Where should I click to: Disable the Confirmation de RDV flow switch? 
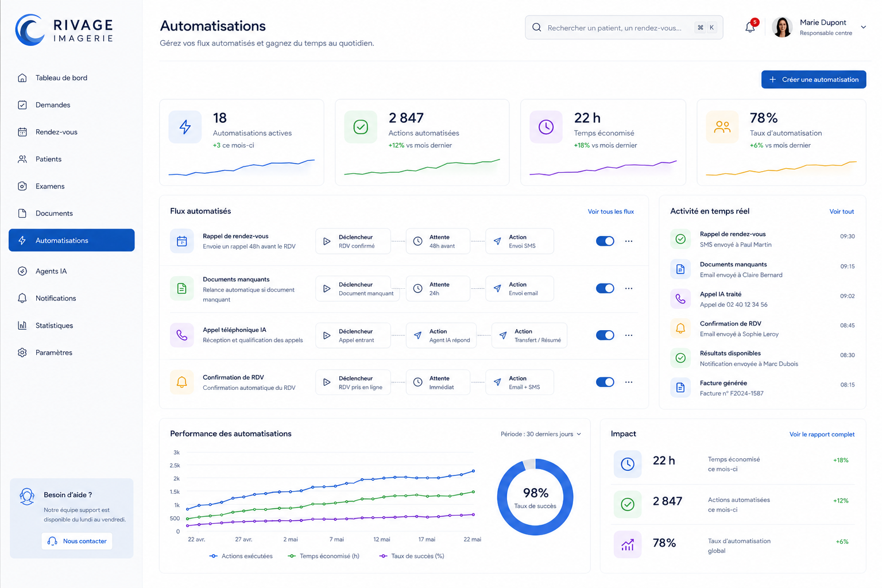tap(605, 382)
